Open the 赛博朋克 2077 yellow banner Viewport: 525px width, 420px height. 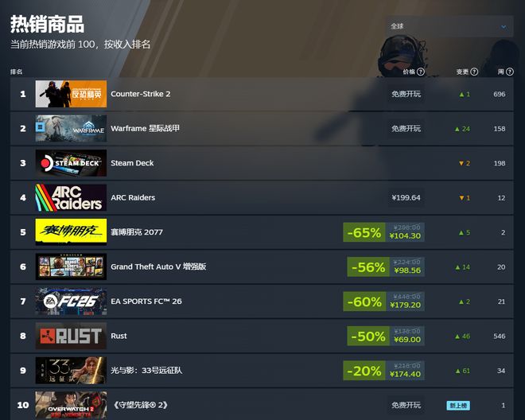click(x=71, y=232)
